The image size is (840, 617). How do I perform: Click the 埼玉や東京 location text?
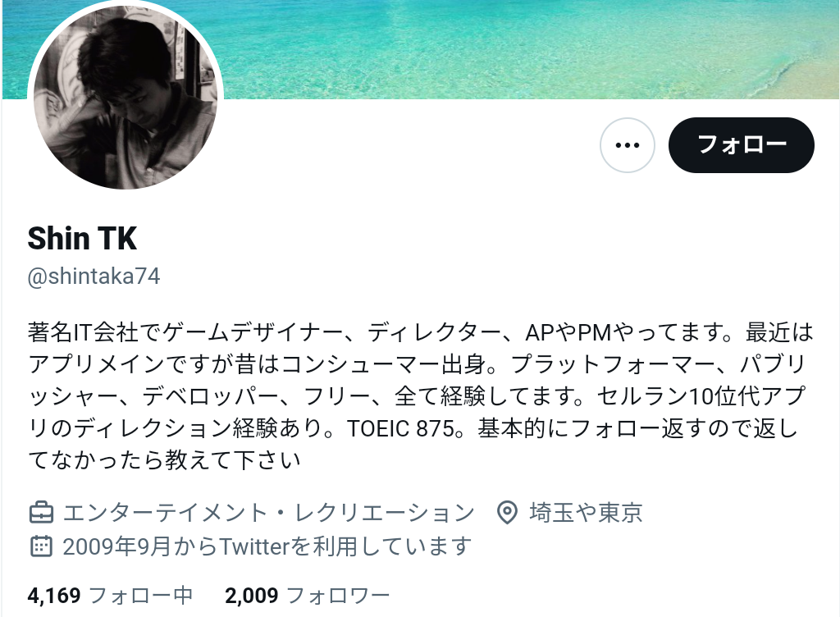coord(586,513)
